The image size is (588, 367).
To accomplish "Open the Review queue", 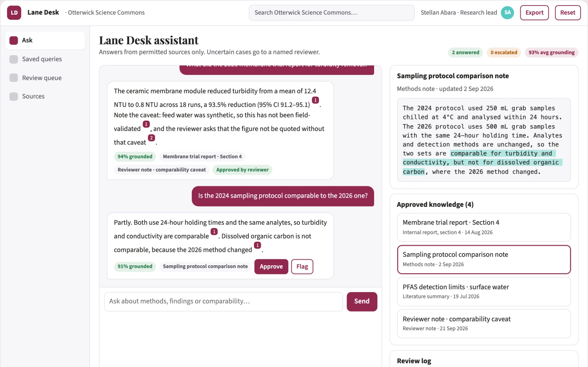I will (45, 78).
